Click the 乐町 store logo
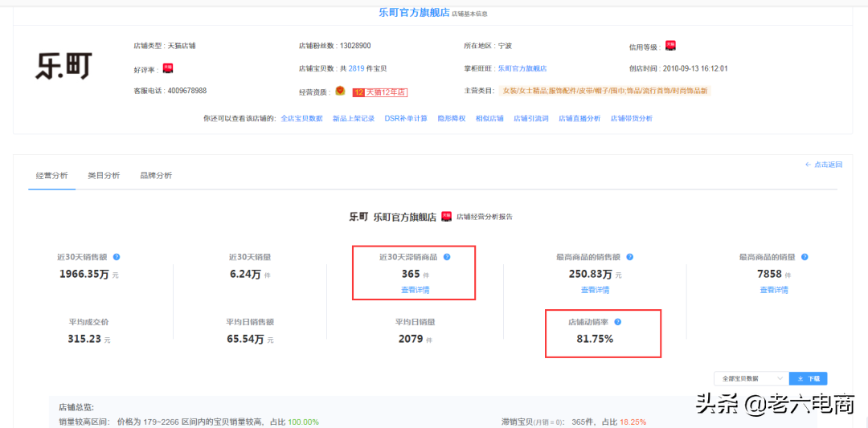This screenshot has width=868, height=428. coord(63,67)
